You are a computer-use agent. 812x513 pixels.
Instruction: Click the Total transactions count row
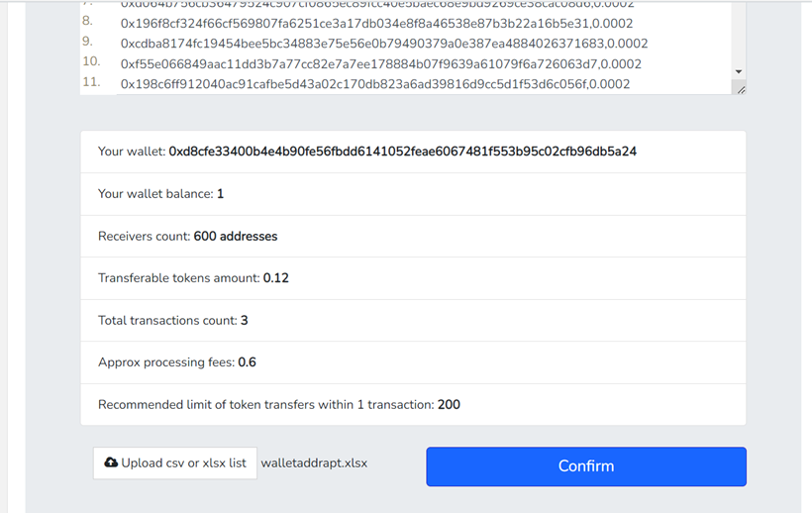pyautogui.click(x=413, y=320)
